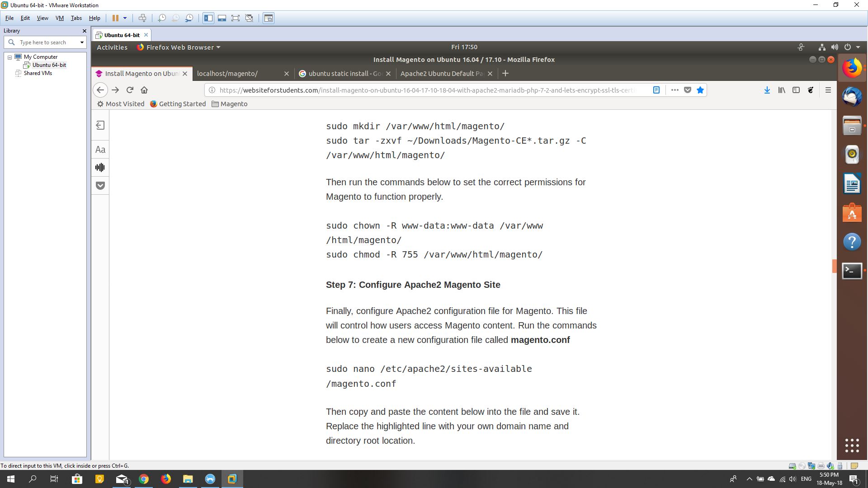
Task: Toggle the VMware library sidebar view
Action: [208, 18]
